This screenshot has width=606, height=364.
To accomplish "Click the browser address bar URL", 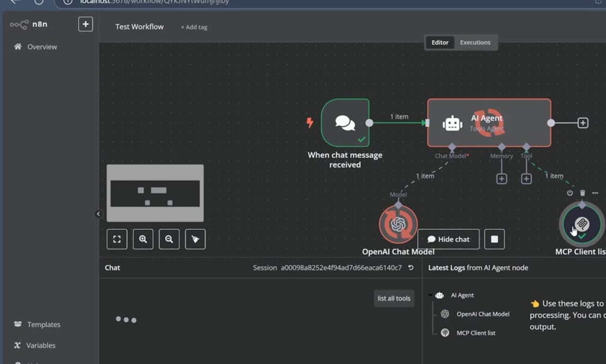I will point(154,2).
